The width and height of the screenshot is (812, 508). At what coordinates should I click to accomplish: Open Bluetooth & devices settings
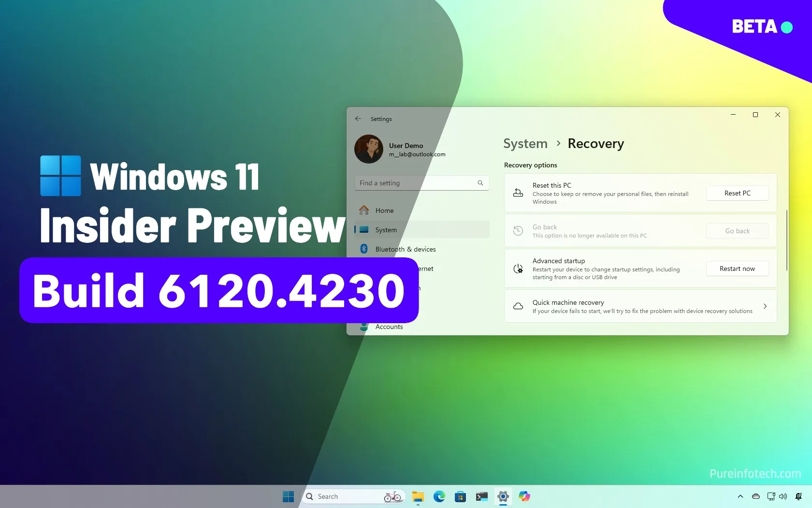tap(421, 249)
